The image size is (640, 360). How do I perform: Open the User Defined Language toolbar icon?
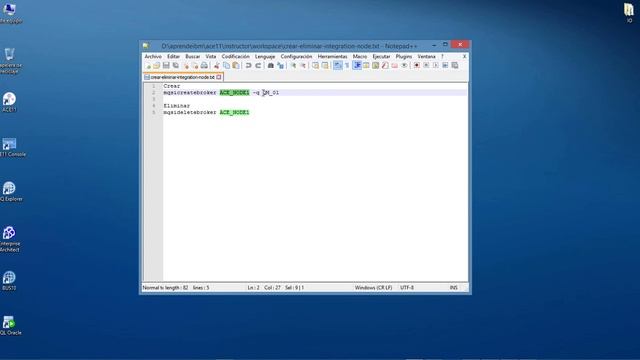tap(366, 66)
